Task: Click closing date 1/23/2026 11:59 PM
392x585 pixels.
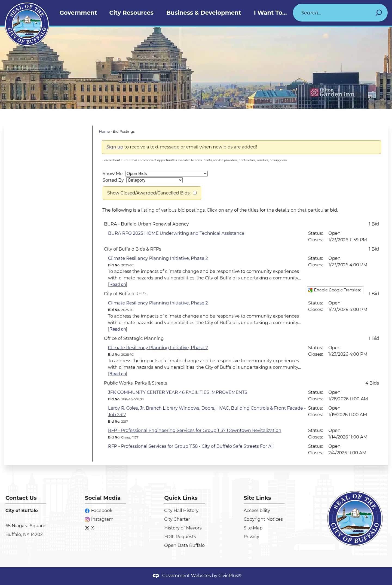Action: 347,240
